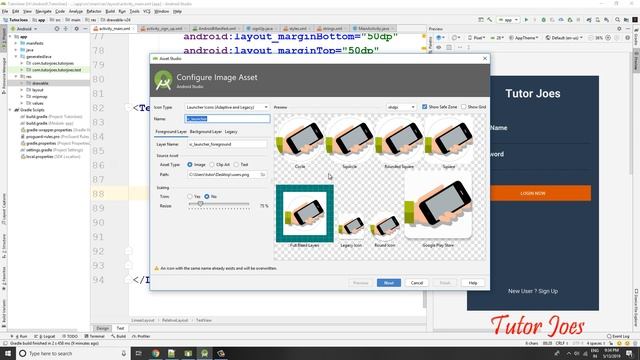Select Text asset type radio
Image resolution: width=640 pixels, height=360 pixels.
tap(236, 164)
